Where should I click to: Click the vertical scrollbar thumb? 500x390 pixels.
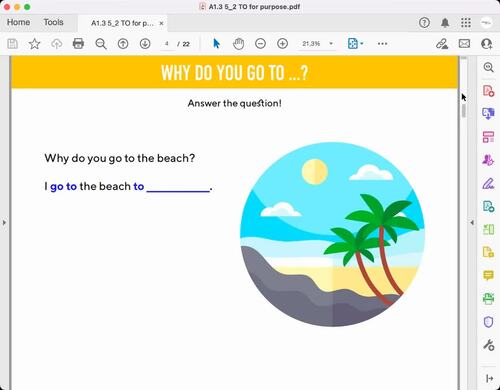[x=464, y=111]
